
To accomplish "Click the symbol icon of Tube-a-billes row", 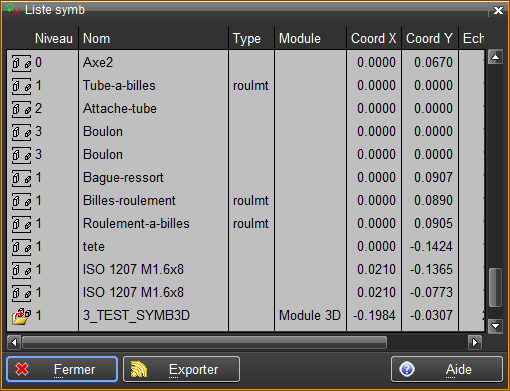I will pyautogui.click(x=21, y=86).
